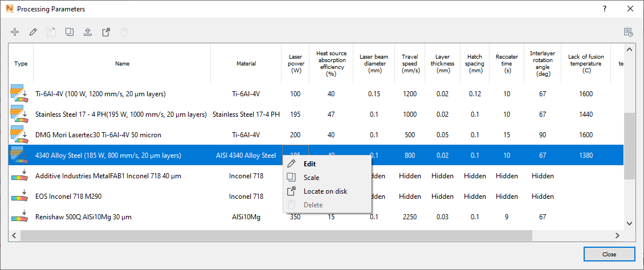Select the EOS Inconel 718 M290 row
644x270 pixels.
pos(114,197)
